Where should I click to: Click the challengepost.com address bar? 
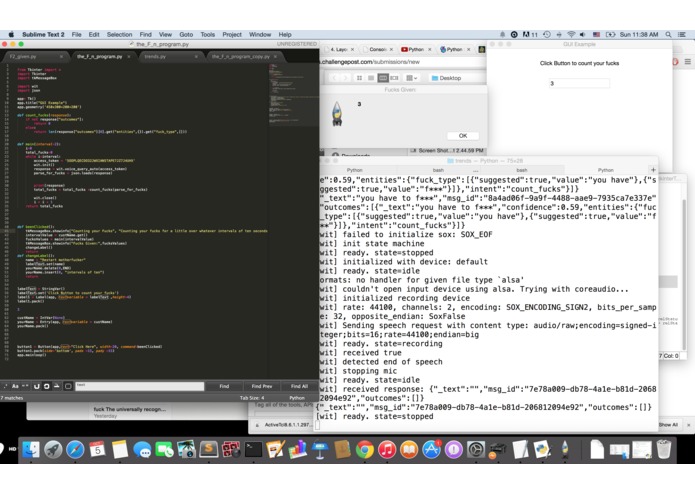click(x=401, y=62)
